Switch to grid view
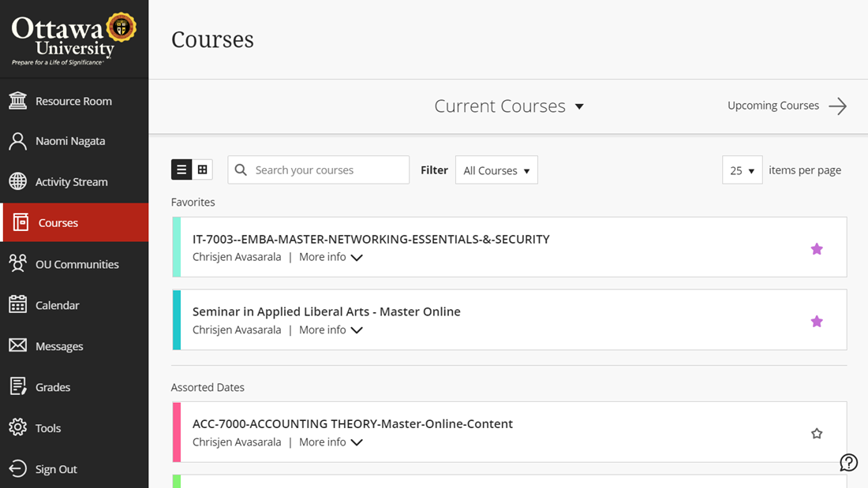The image size is (868, 488). 203,169
